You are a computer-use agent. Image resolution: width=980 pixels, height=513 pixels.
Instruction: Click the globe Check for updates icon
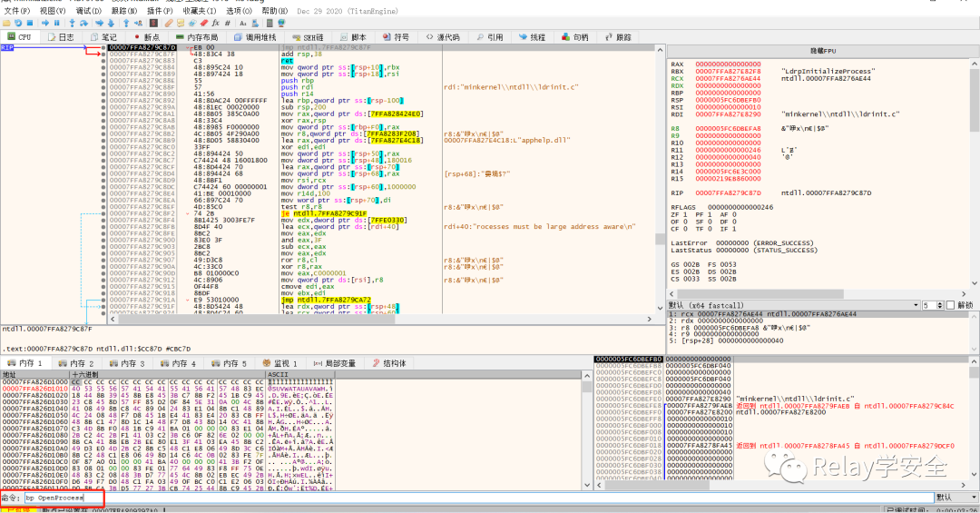[x=281, y=23]
